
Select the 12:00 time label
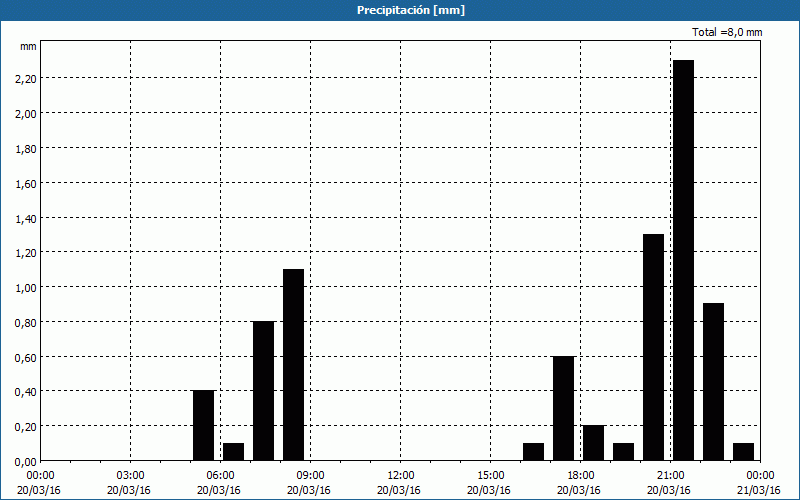tap(401, 476)
